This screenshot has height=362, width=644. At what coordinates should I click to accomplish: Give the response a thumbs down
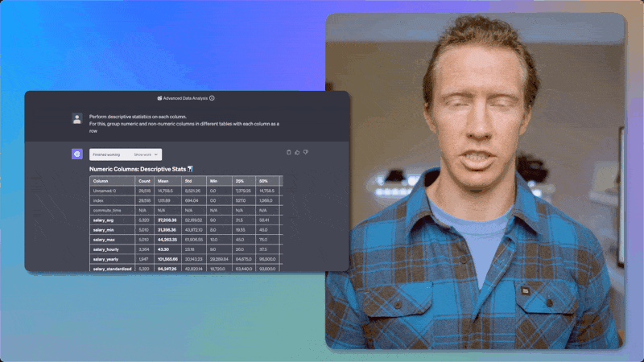tap(306, 152)
